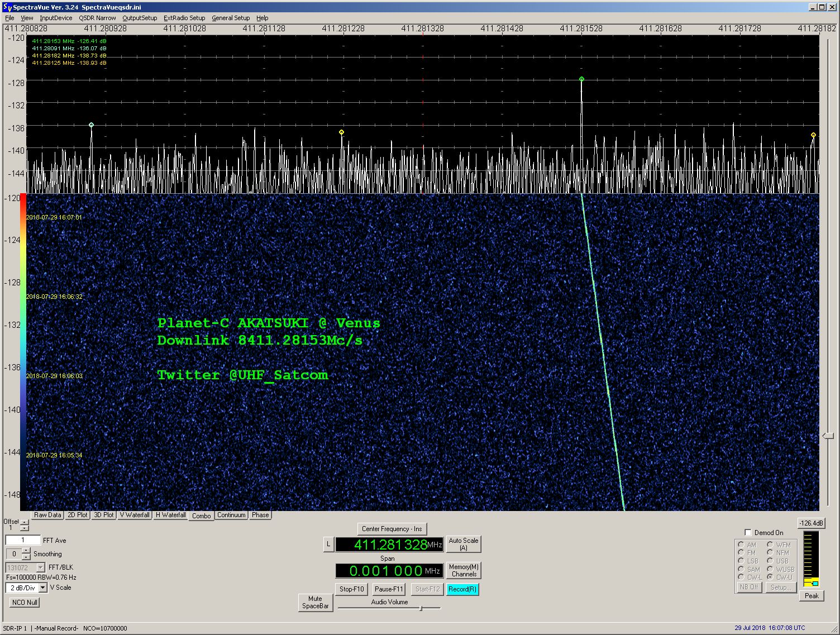Screen dimensions: 840x635
Task: Click the waterfall timestamp 2018-07-29 16:07:01
Action: click(54, 217)
